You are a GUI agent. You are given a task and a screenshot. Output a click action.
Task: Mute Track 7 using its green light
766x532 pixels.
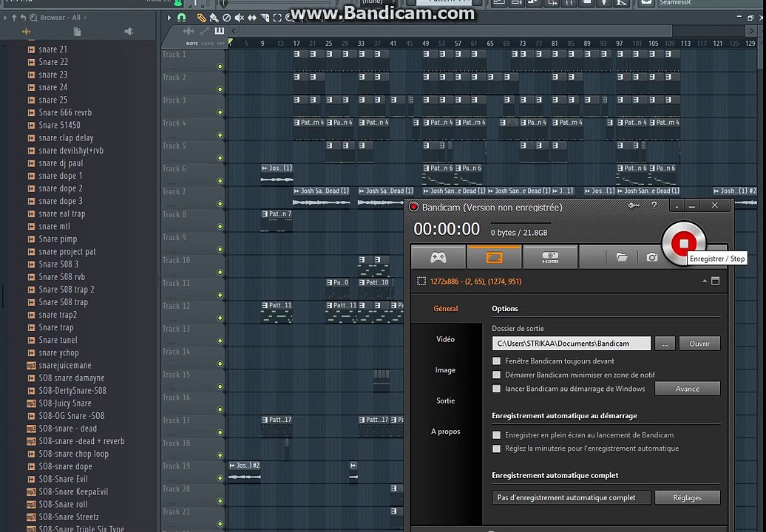pyautogui.click(x=220, y=203)
